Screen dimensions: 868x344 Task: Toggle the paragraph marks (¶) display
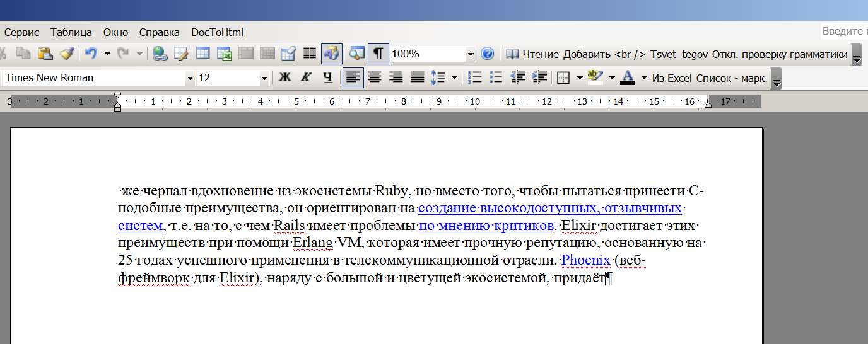pos(378,54)
